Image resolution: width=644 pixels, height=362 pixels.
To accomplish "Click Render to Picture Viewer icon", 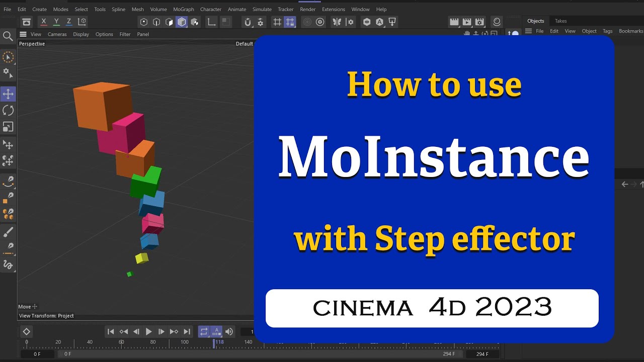I will tap(467, 22).
